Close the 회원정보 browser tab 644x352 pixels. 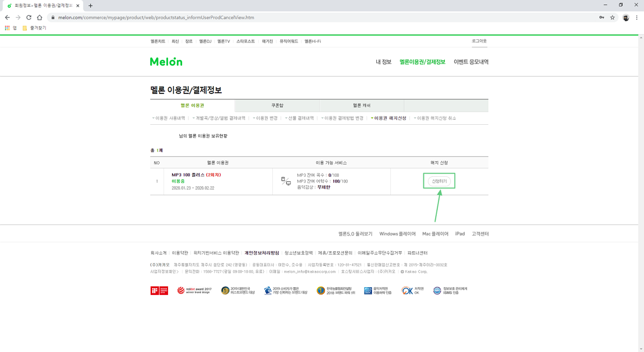[x=78, y=6]
